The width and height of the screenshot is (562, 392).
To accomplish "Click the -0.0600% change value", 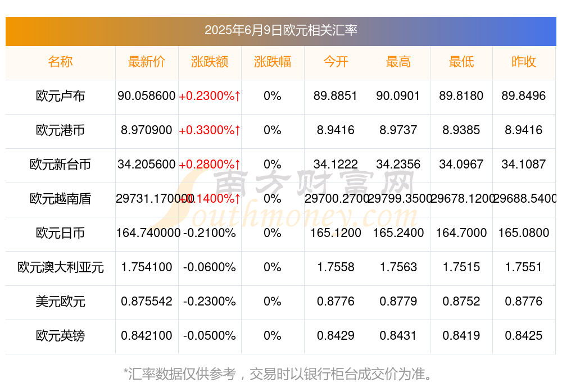I will click(x=210, y=267).
